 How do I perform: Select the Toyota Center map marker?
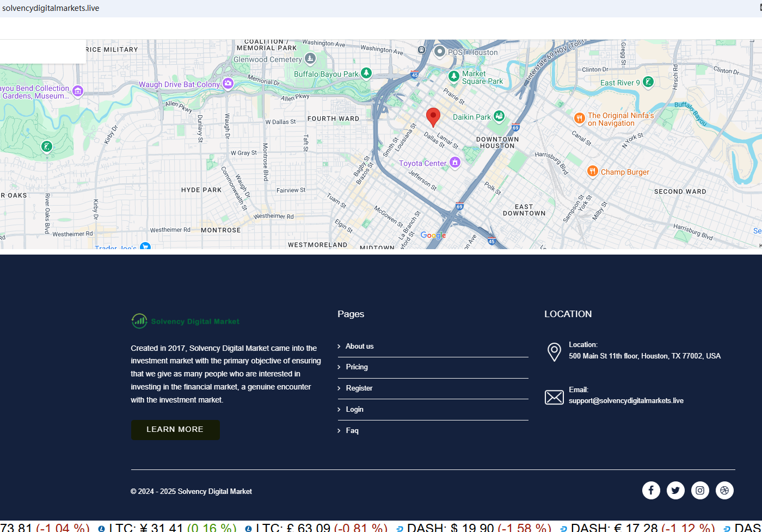[x=455, y=162]
